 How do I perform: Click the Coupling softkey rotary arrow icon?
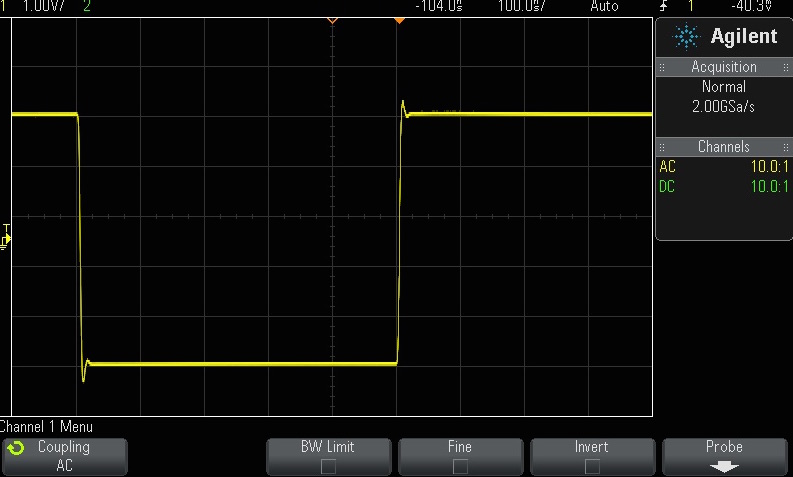point(14,447)
